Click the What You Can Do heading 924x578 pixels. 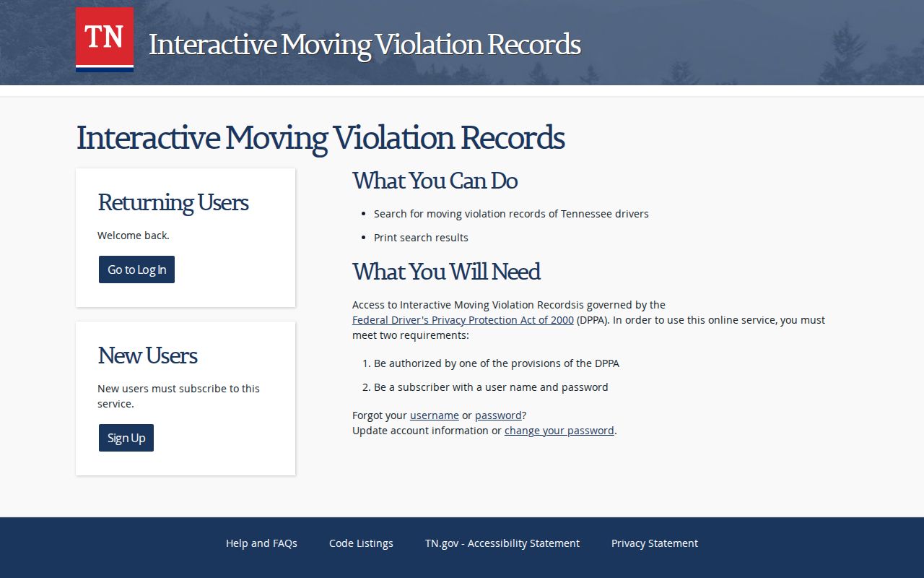point(435,181)
